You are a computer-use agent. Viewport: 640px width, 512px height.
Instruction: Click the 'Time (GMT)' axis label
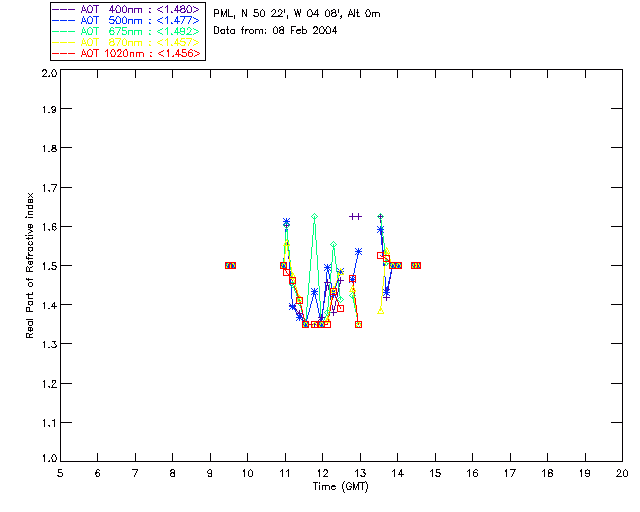point(341,487)
